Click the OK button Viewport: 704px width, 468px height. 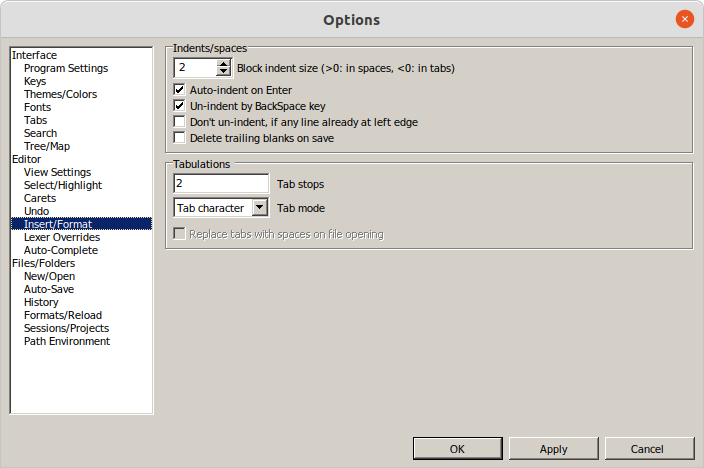click(x=458, y=449)
